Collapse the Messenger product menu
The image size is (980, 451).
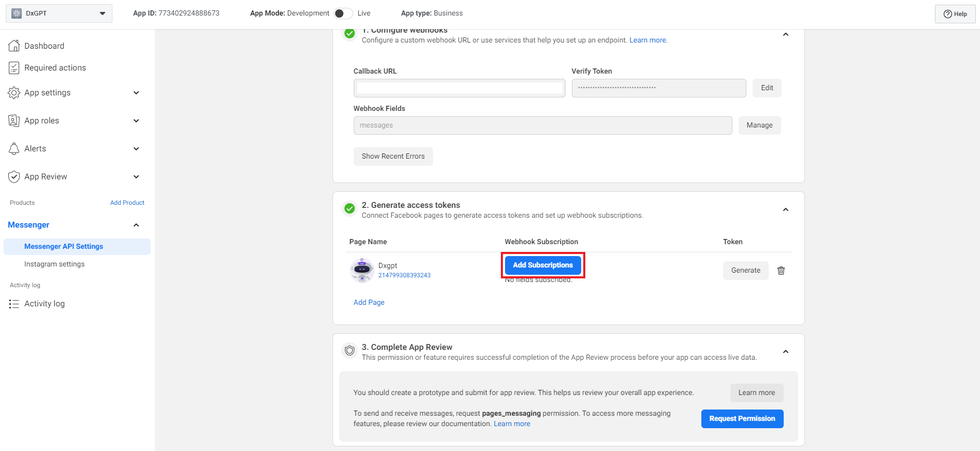tap(136, 225)
